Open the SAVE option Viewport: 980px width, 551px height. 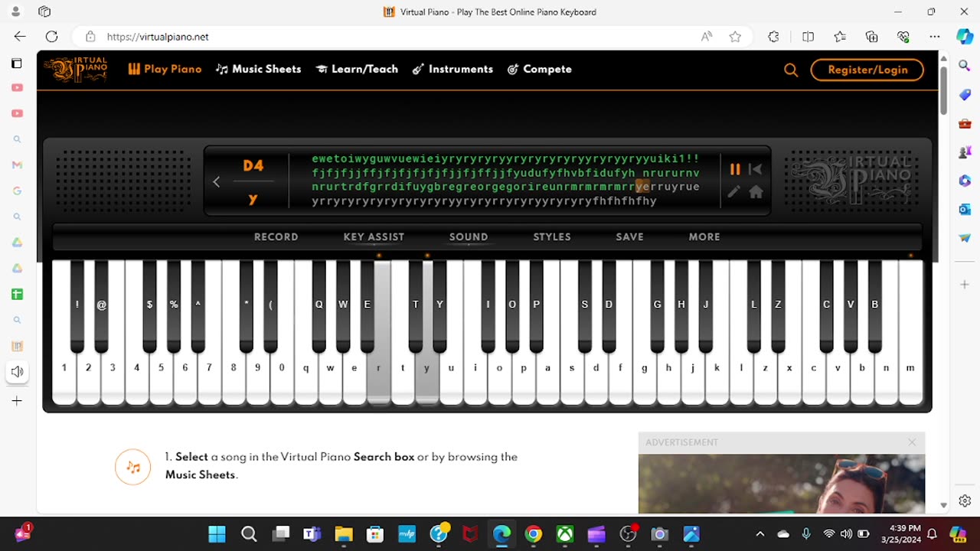point(629,237)
